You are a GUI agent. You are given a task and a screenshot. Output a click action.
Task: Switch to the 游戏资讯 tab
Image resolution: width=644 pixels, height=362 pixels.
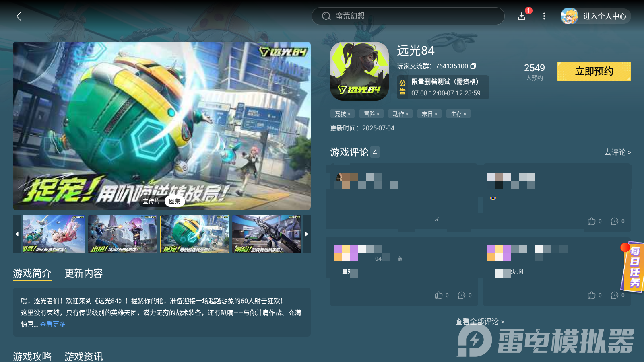pyautogui.click(x=83, y=356)
